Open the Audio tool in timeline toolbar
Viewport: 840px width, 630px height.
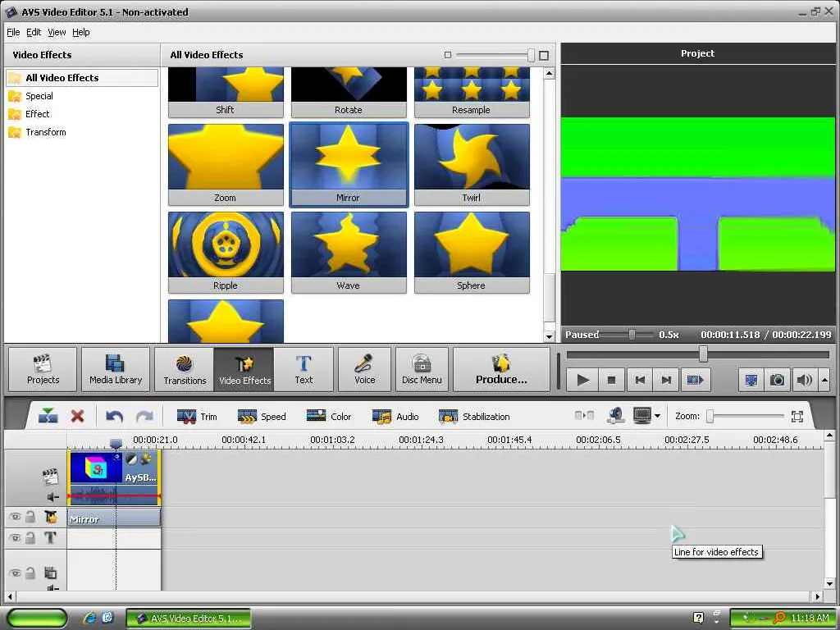point(395,416)
